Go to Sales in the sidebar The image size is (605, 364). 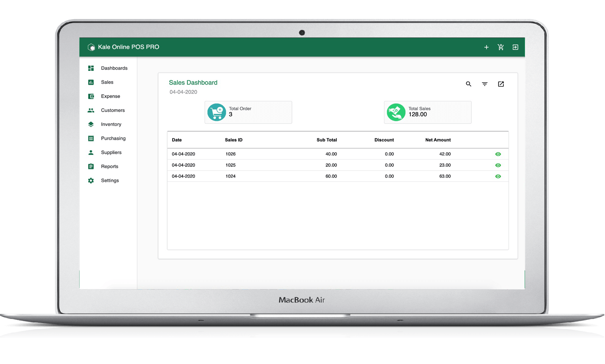point(107,82)
